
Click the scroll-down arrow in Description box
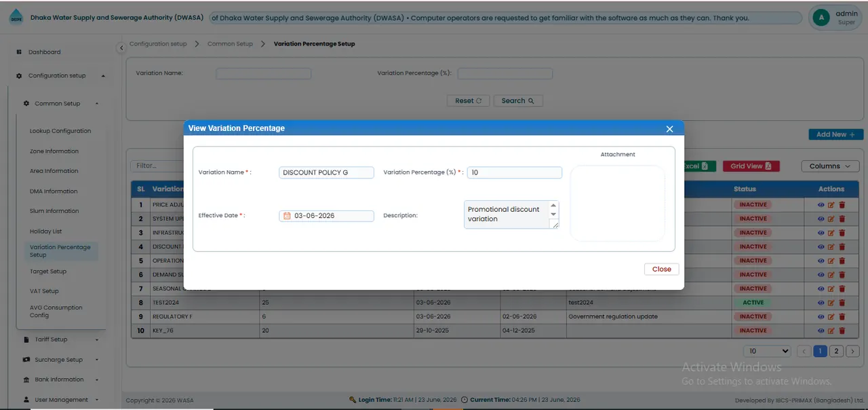[553, 215]
